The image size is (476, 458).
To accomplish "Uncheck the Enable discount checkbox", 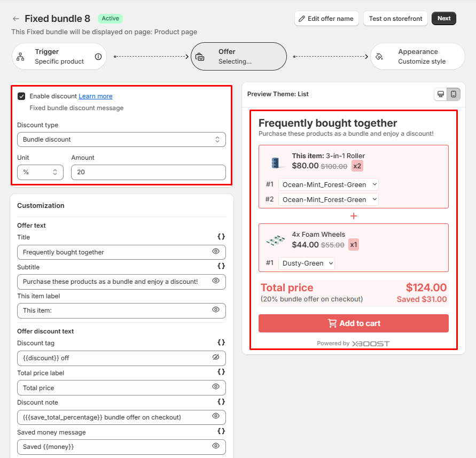I will [x=21, y=96].
